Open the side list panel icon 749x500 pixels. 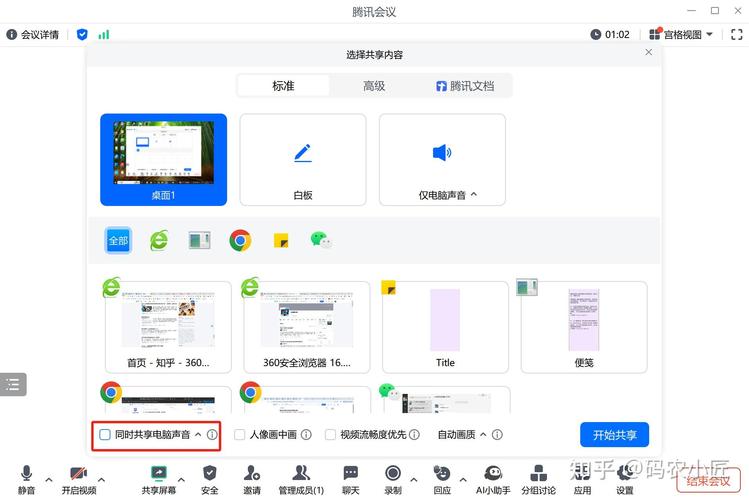[13, 384]
